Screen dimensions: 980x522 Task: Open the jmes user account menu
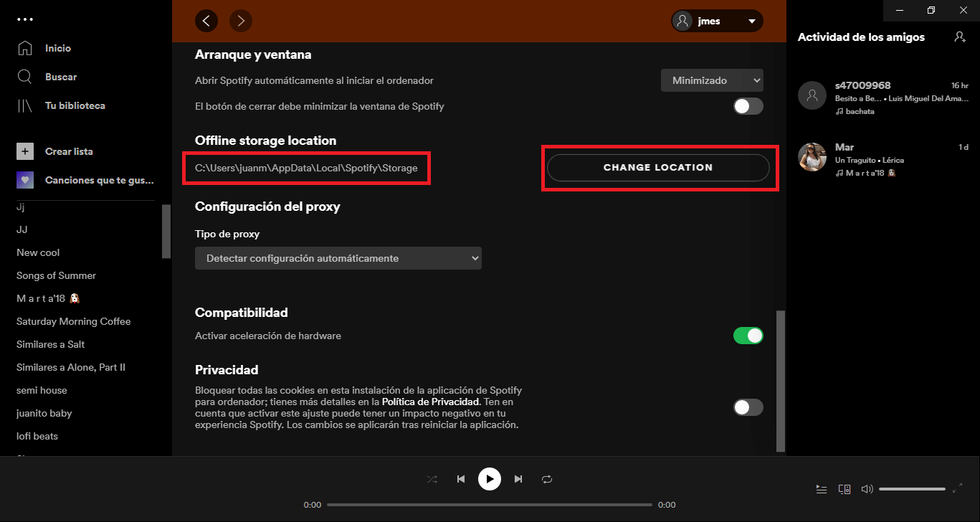click(x=717, y=21)
